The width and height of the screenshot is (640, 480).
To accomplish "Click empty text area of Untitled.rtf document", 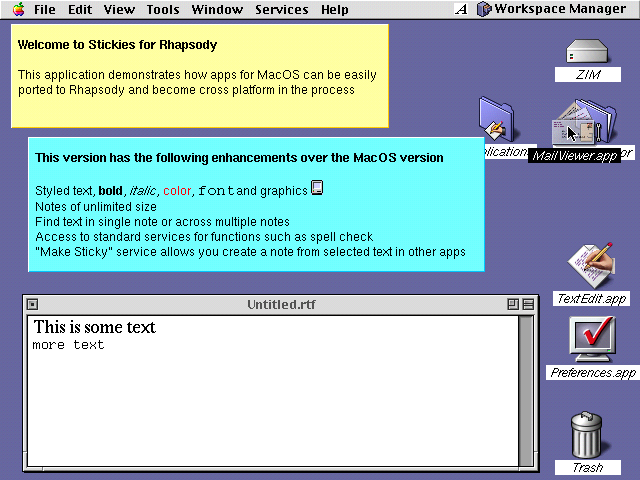I will click(273, 408).
